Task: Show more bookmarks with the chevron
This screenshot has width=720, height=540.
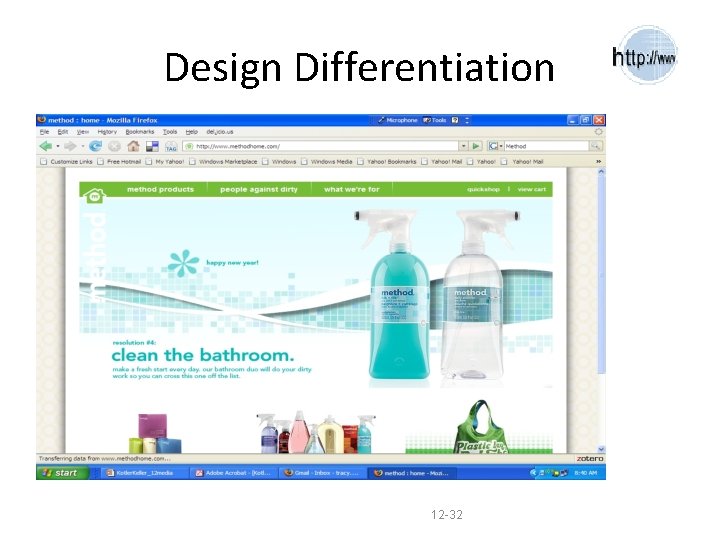Action: tap(598, 162)
